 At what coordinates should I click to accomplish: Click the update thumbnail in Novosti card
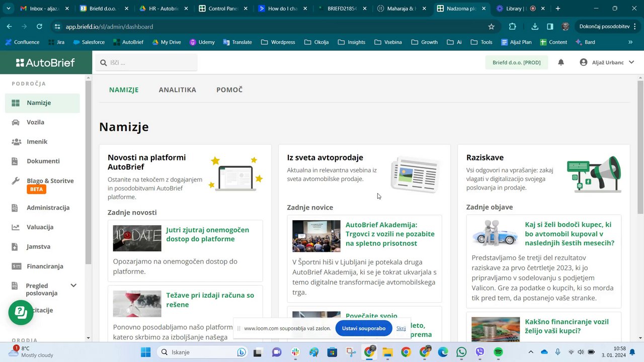(137, 238)
